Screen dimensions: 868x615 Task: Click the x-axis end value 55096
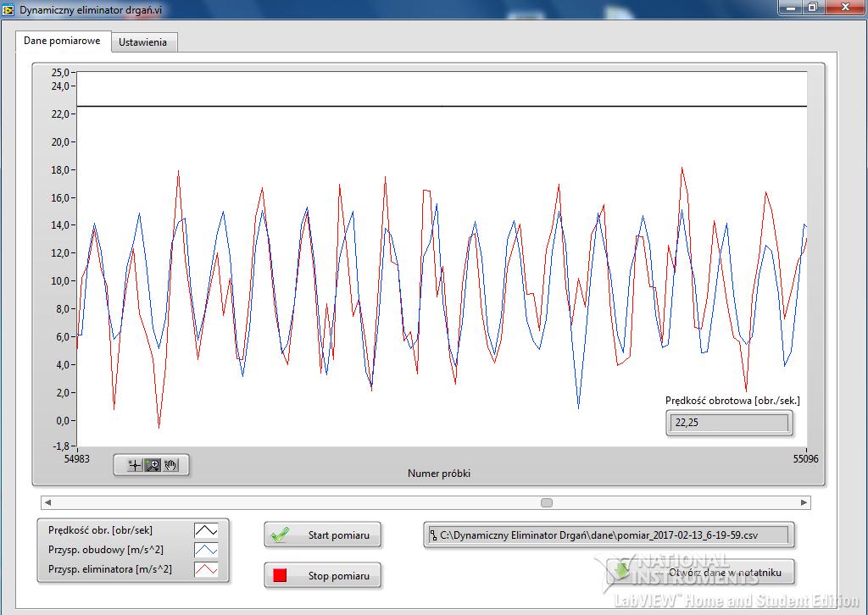[805, 458]
